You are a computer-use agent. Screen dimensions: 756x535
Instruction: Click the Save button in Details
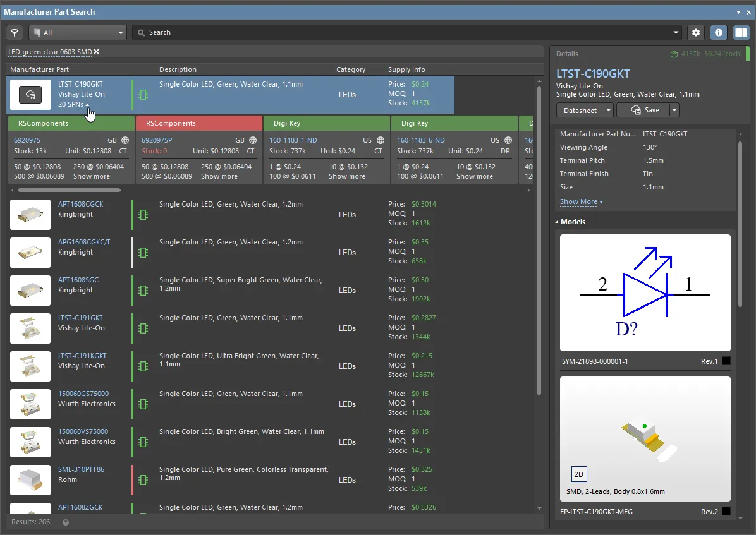[643, 111]
